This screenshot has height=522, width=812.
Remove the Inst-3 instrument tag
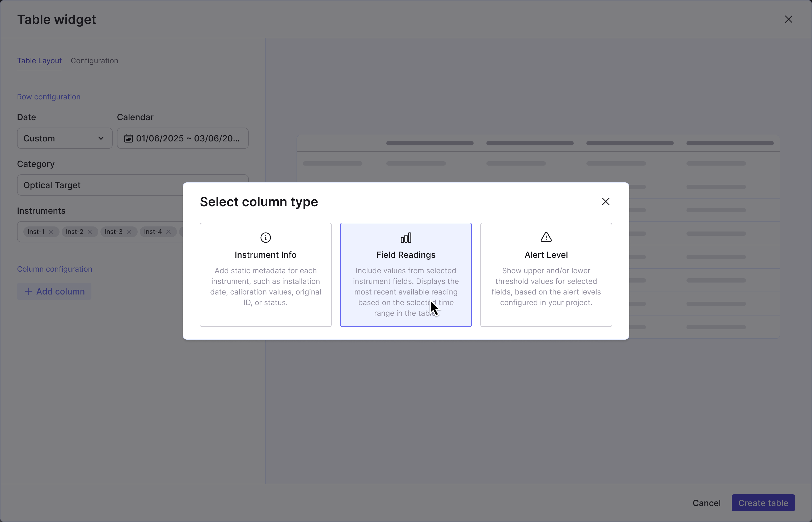pyautogui.click(x=129, y=232)
